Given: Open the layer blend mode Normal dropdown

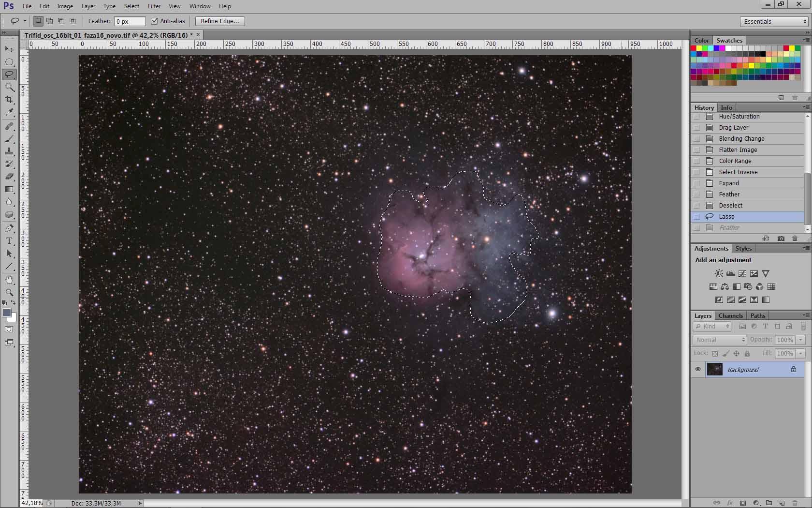Looking at the screenshot, I should coord(719,340).
